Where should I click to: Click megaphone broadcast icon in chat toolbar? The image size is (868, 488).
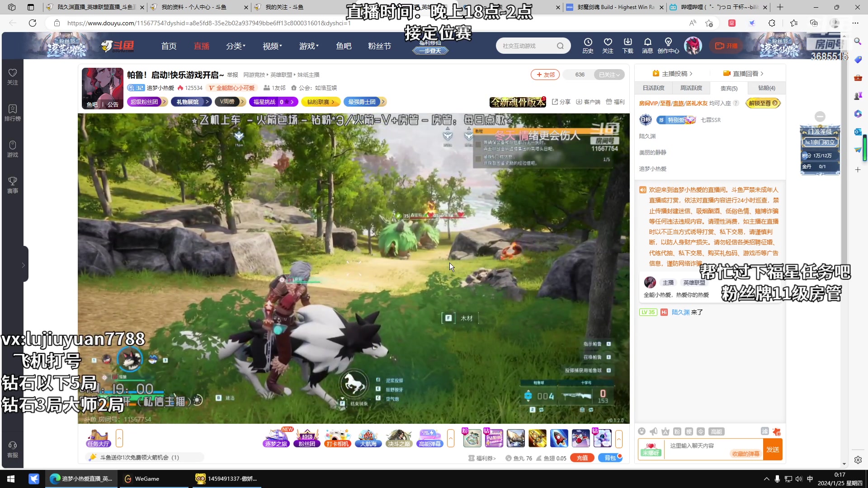653,432
